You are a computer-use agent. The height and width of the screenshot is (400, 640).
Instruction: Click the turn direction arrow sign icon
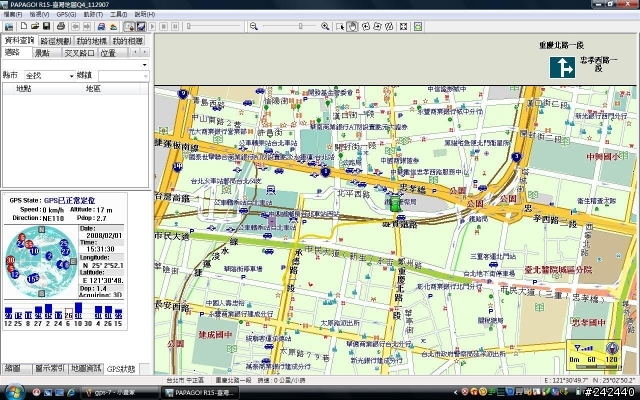point(562,67)
